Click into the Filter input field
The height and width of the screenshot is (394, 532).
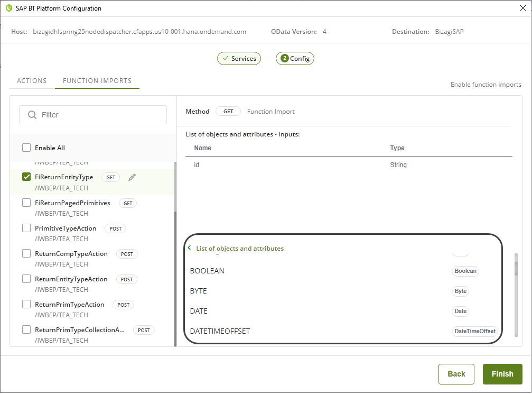click(x=100, y=115)
